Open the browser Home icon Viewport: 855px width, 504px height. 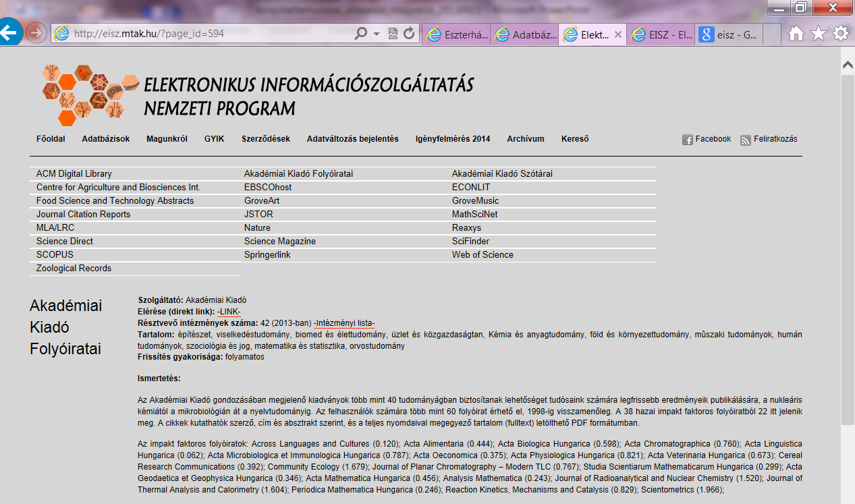click(x=796, y=33)
